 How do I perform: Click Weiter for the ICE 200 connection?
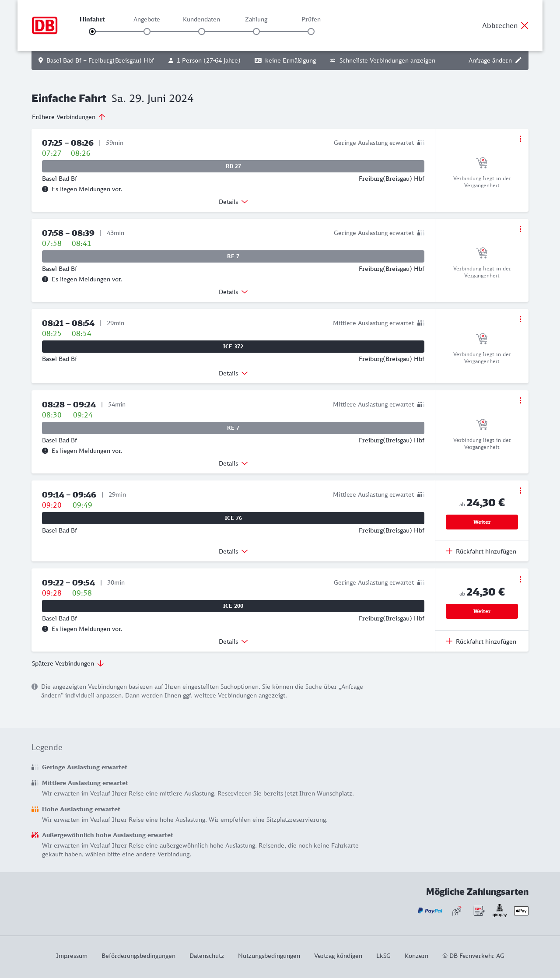coord(482,611)
